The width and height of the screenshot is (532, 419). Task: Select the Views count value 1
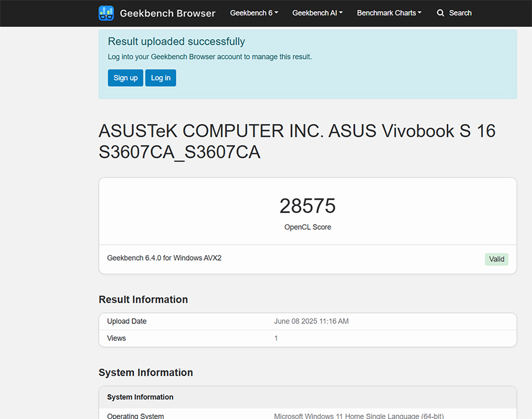click(276, 338)
